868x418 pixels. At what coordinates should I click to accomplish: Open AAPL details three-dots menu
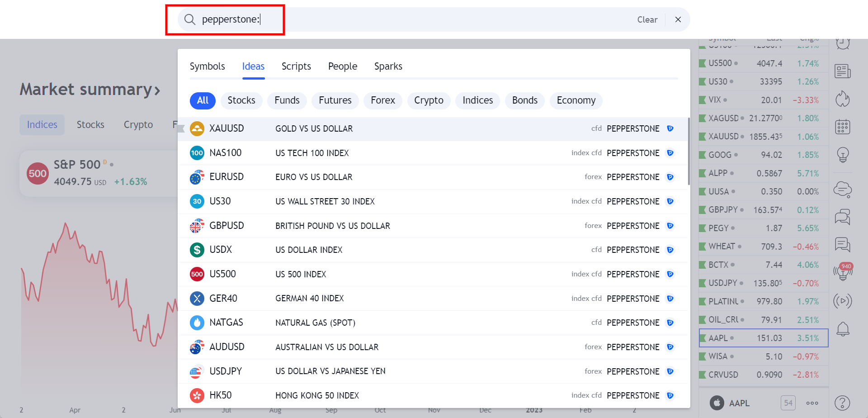[x=812, y=403]
